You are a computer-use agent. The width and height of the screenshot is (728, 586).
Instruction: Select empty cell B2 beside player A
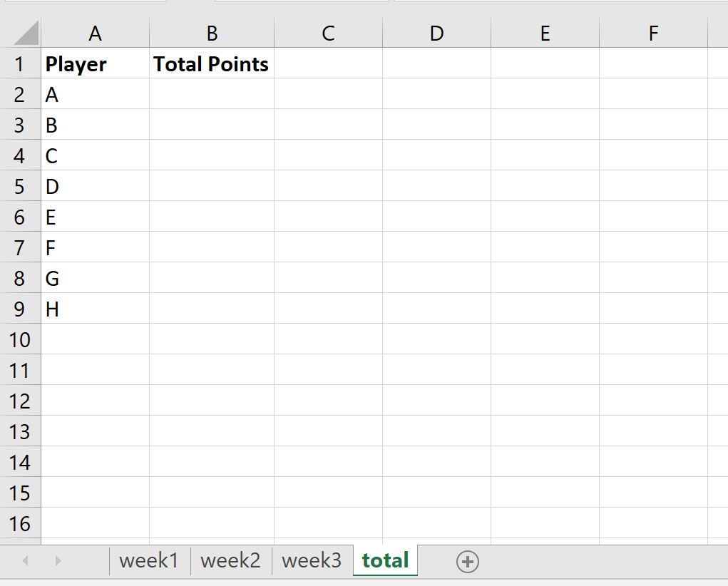(x=212, y=94)
